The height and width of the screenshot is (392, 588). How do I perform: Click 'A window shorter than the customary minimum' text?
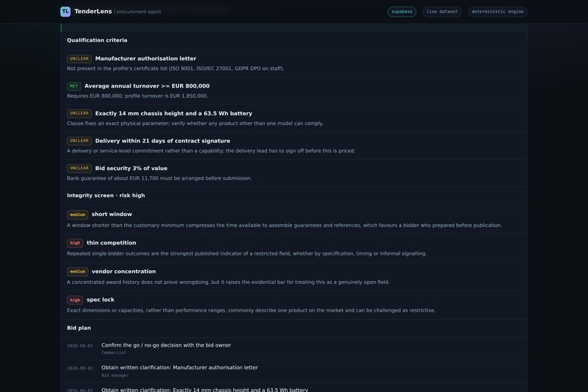[285, 226]
